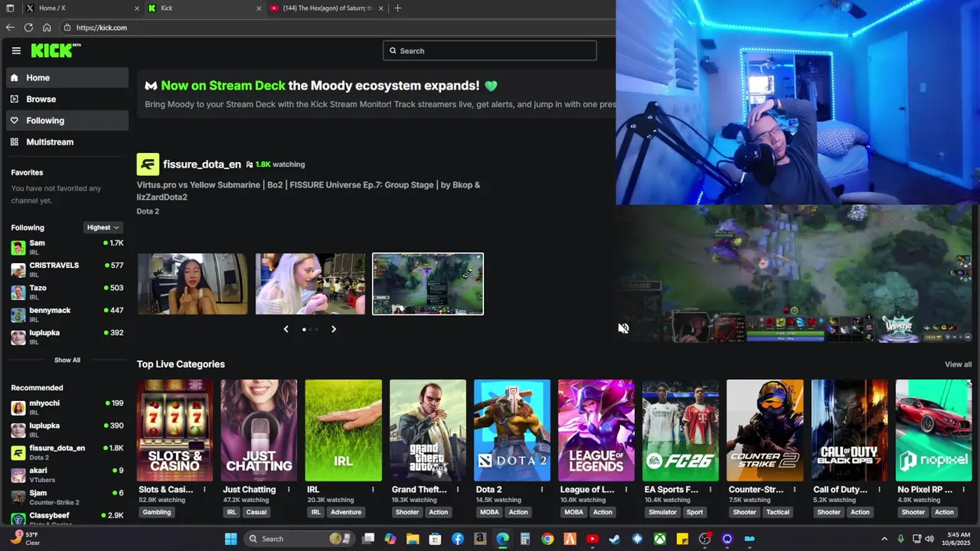The image size is (980, 551).
Task: Open Following in the sidebar
Action: pos(67,120)
